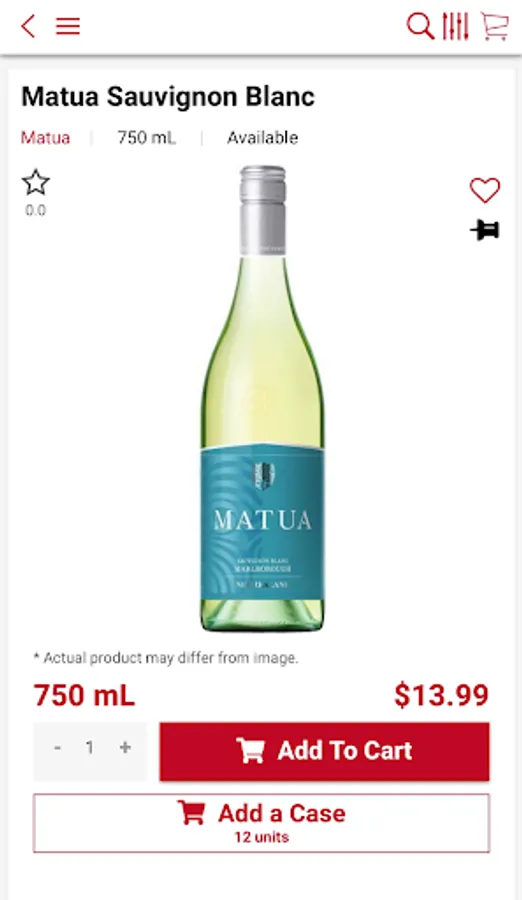This screenshot has height=900, width=522.
Task: Open the hamburger menu
Action: pos(68,26)
